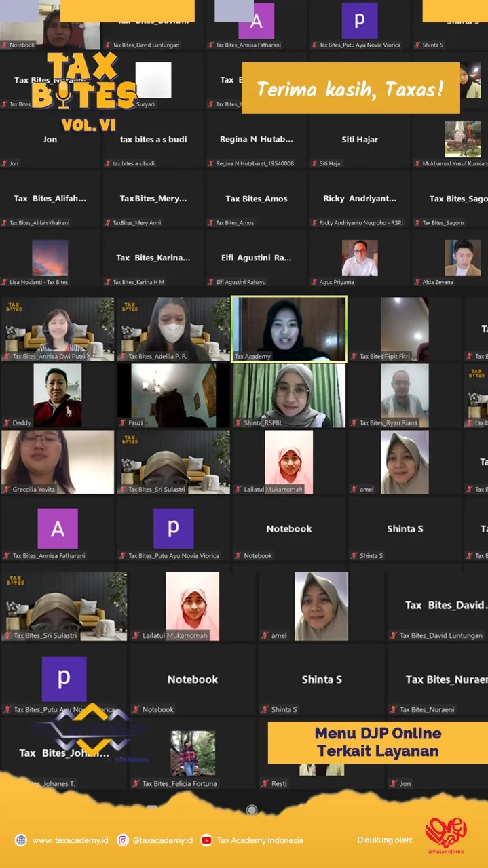Click the large tax bites a s budi name
The width and height of the screenshot is (488, 868).
153,139
